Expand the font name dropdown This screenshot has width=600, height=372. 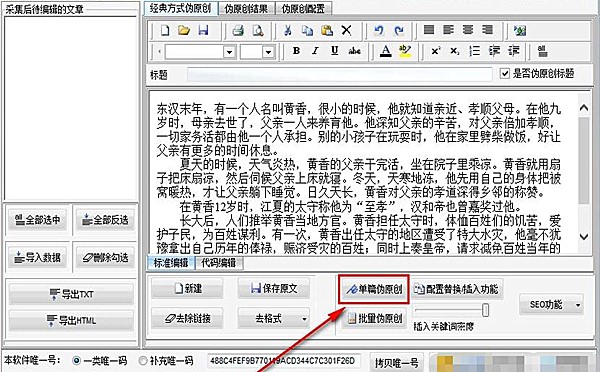[229, 52]
